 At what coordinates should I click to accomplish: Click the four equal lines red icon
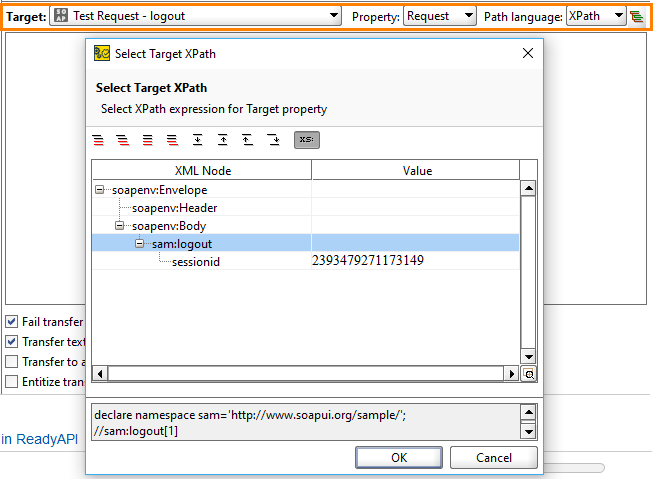point(147,140)
